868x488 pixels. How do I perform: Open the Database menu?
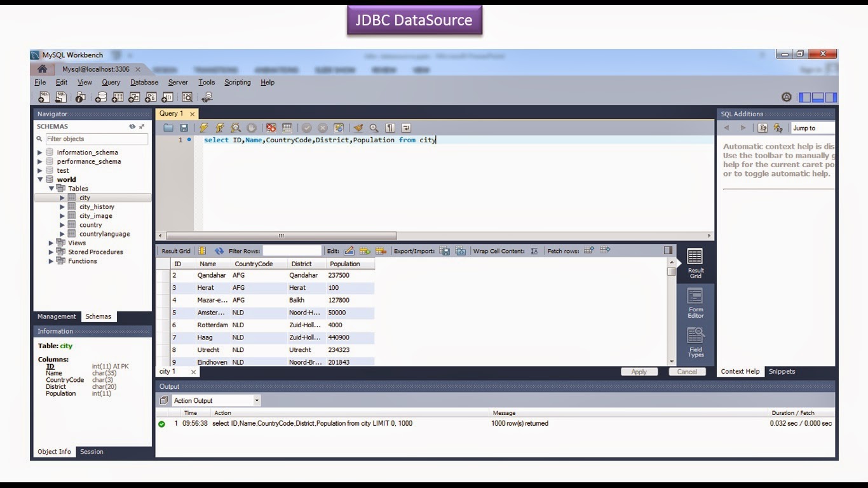click(x=144, y=82)
